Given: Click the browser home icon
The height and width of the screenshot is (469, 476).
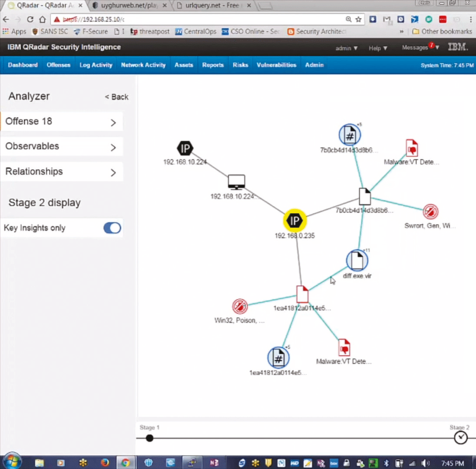Looking at the screenshot, I should click(43, 20).
